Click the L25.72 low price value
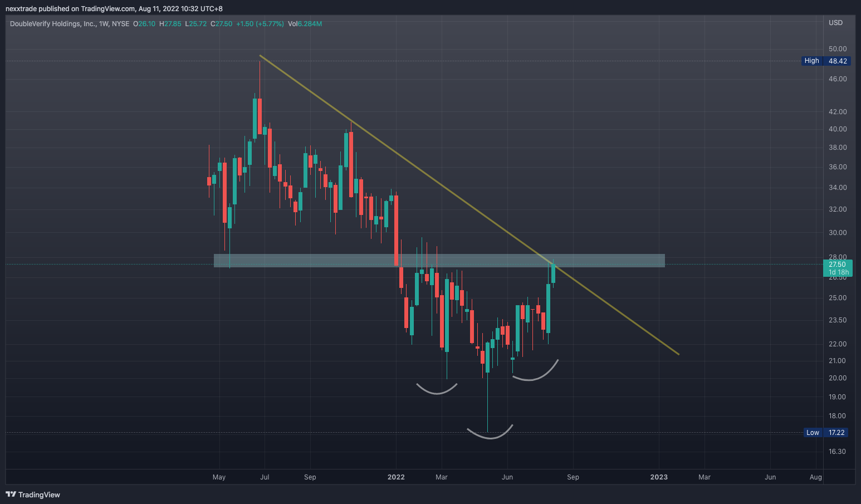This screenshot has height=504, width=861. click(x=195, y=24)
